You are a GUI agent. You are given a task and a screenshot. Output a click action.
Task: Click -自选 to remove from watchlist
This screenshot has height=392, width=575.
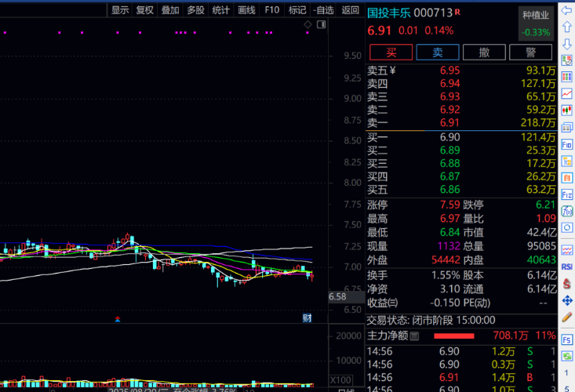(323, 10)
